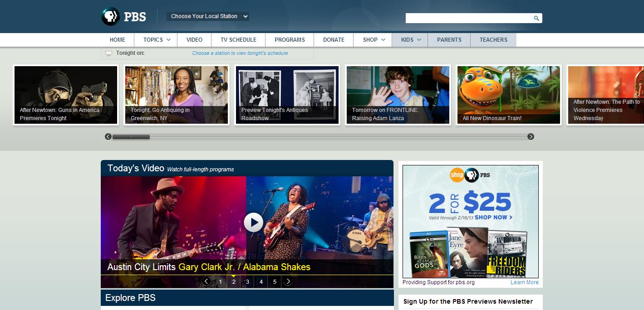Screen dimensions: 644x310
Task: Click the featured carousel scrollbar handle
Action: pos(131,137)
